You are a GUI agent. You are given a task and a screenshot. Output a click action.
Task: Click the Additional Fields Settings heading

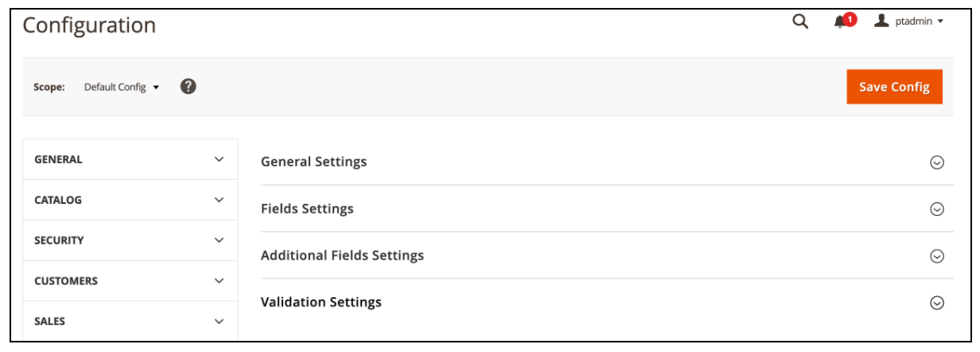point(342,256)
